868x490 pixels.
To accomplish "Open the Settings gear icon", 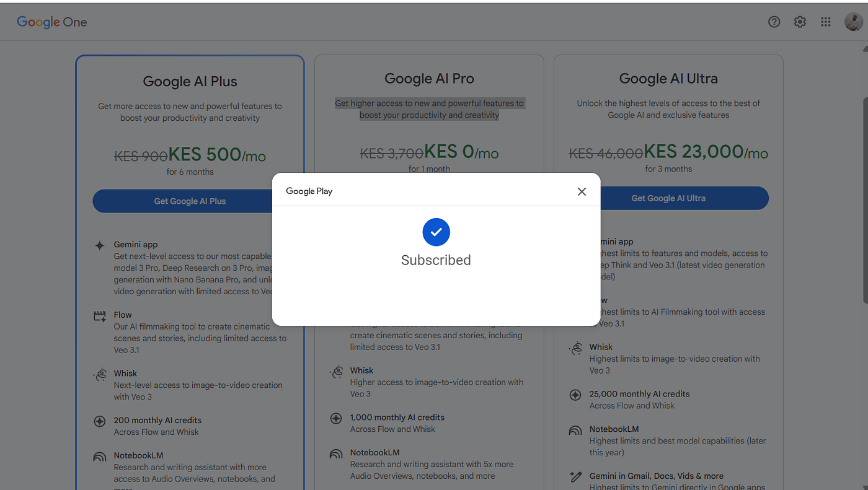I will 800,22.
